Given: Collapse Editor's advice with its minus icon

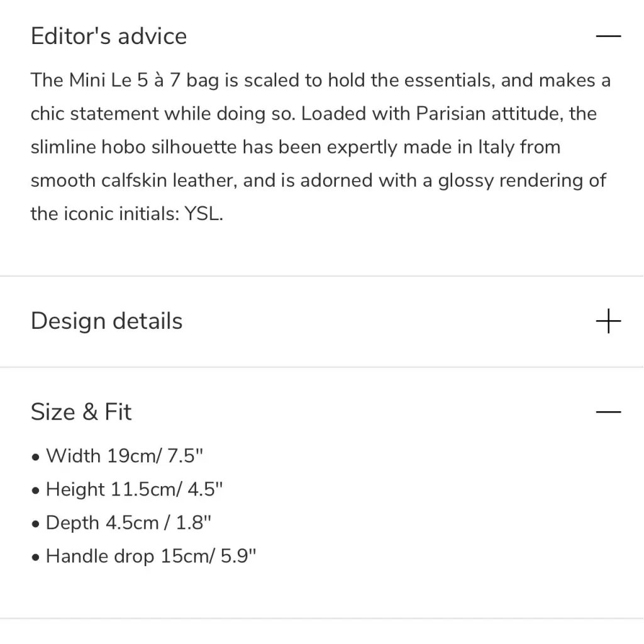Looking at the screenshot, I should tap(608, 36).
